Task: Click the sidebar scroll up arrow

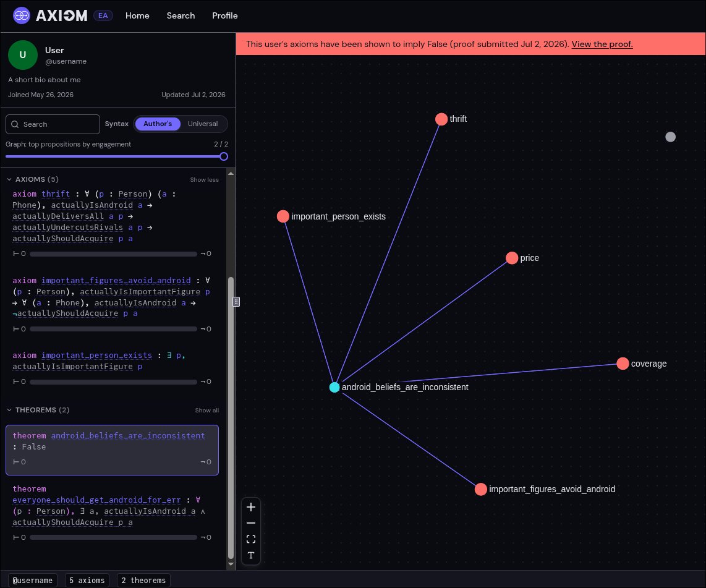Action: point(231,174)
